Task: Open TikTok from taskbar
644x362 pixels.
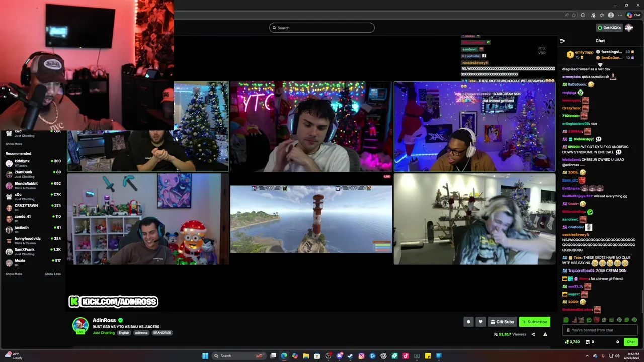Action: (406, 356)
